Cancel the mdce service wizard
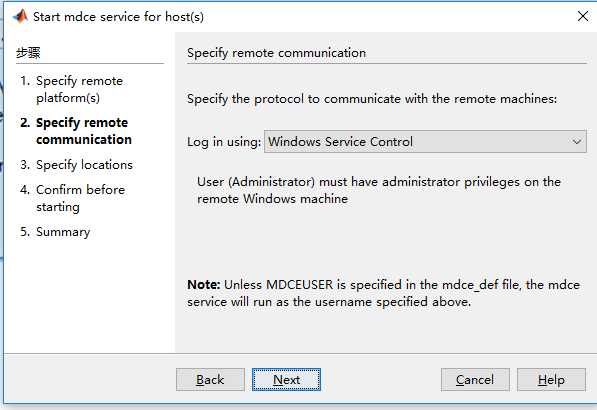 [x=475, y=380]
